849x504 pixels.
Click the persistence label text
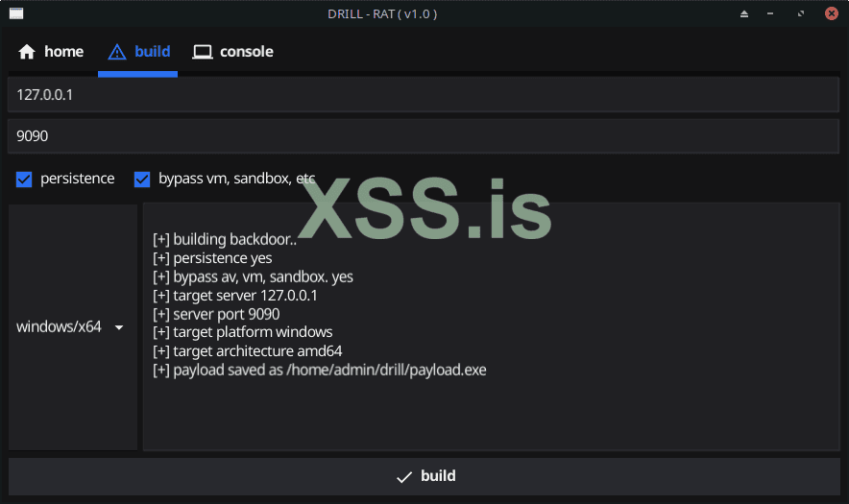tap(77, 179)
